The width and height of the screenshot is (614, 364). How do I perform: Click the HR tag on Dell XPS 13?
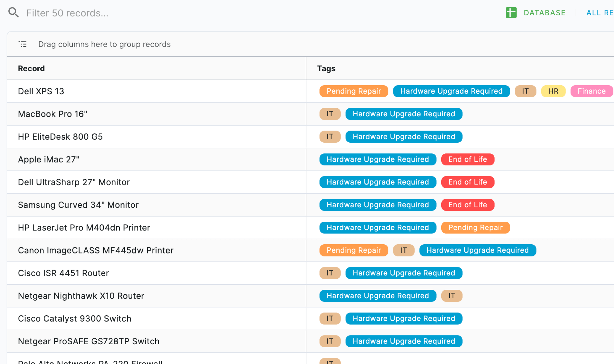pyautogui.click(x=553, y=91)
